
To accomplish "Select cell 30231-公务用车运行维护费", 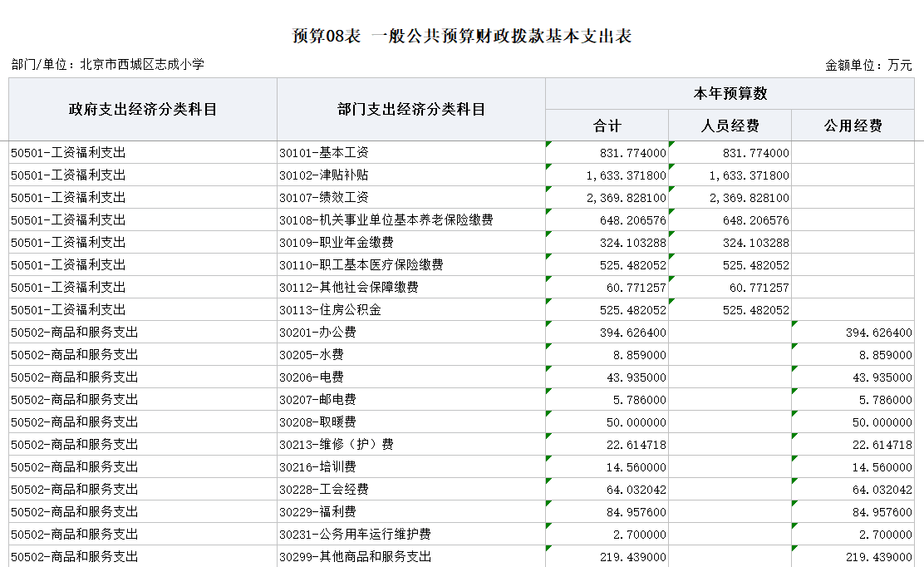I will (411, 534).
